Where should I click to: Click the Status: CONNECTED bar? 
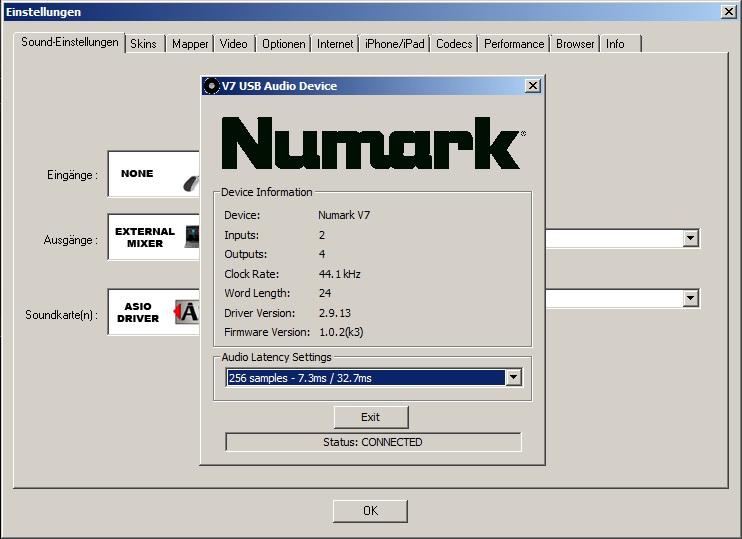coord(373,442)
